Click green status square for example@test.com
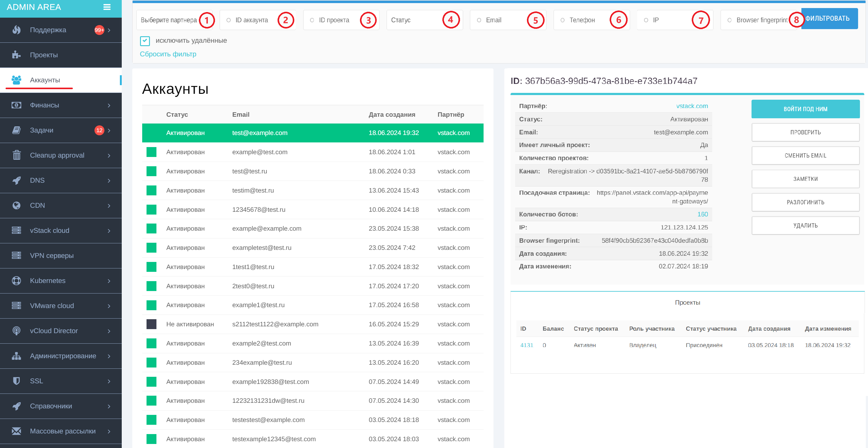The image size is (868, 448). point(151,152)
